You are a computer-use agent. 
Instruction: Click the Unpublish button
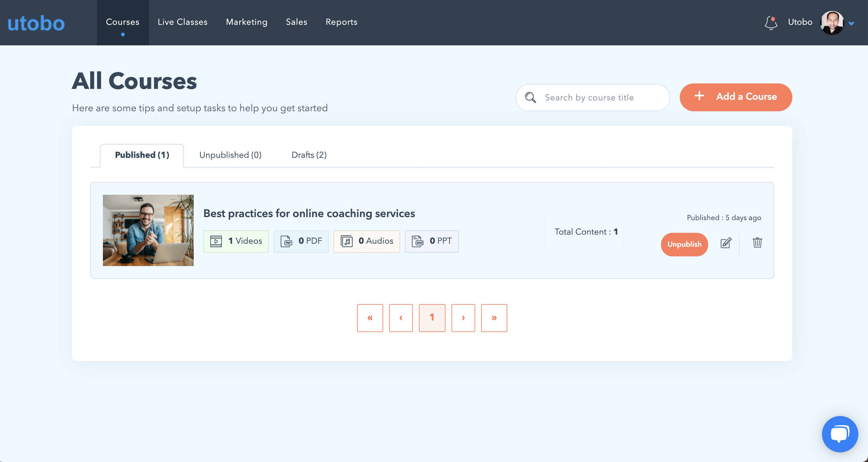[684, 244]
